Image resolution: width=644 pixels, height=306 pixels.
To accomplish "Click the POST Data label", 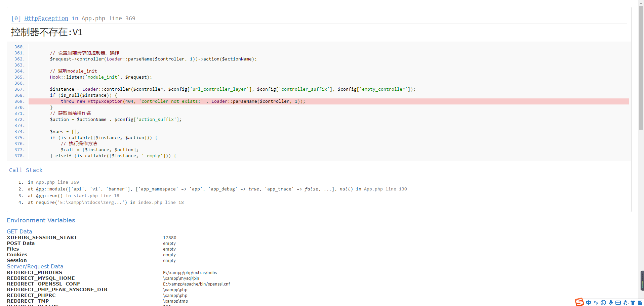I will pos(21,243).
